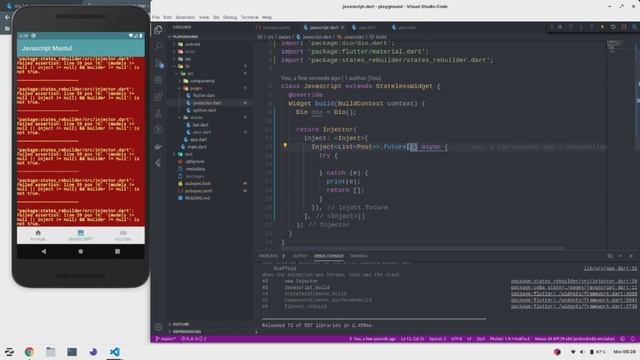Tap the Home tab in emulator bottom navigation
Screen dimensions: 640x360
point(38,235)
